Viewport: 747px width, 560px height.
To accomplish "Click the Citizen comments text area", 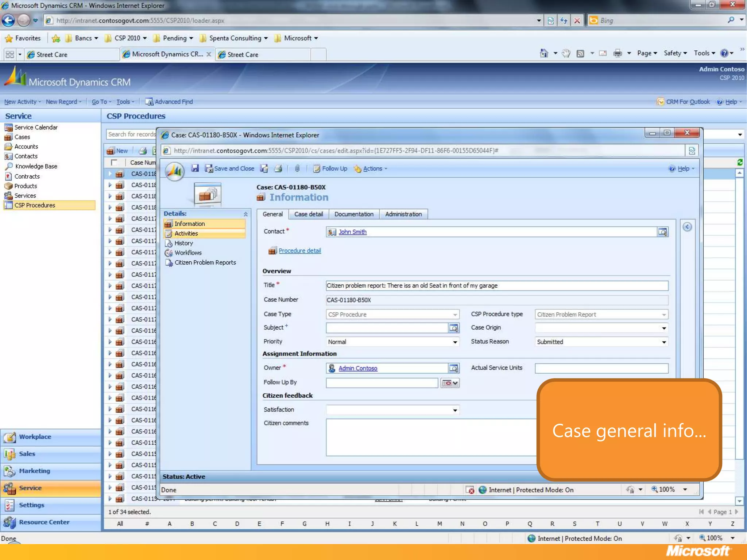I will click(430, 437).
